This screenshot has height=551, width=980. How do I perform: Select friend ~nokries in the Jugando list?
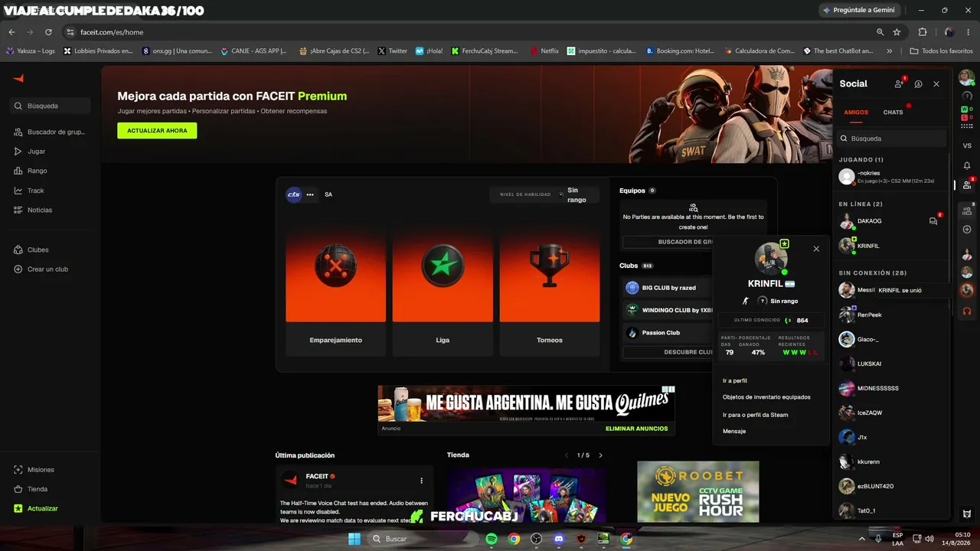click(x=892, y=177)
